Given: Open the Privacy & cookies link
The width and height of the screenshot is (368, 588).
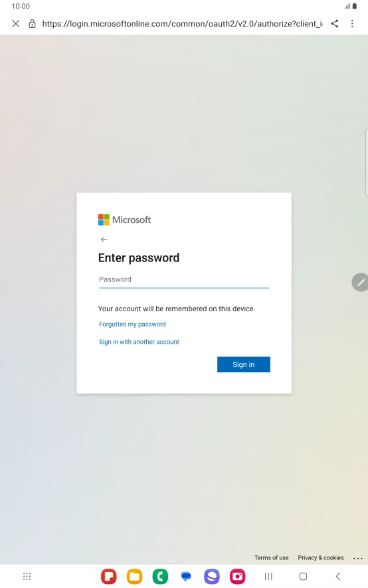Looking at the screenshot, I should [x=321, y=557].
